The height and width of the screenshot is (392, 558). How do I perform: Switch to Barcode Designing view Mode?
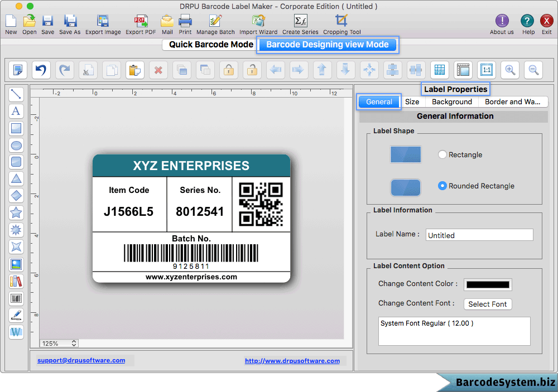pyautogui.click(x=328, y=45)
